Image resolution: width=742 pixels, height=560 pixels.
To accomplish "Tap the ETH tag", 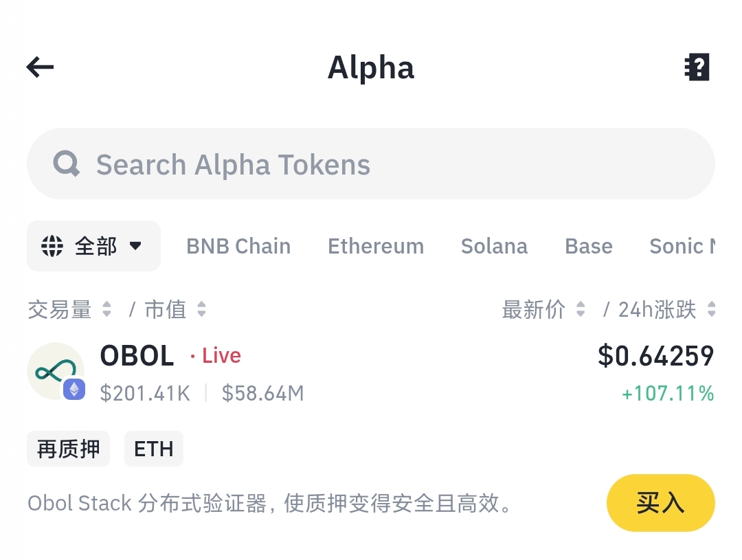I will [154, 449].
